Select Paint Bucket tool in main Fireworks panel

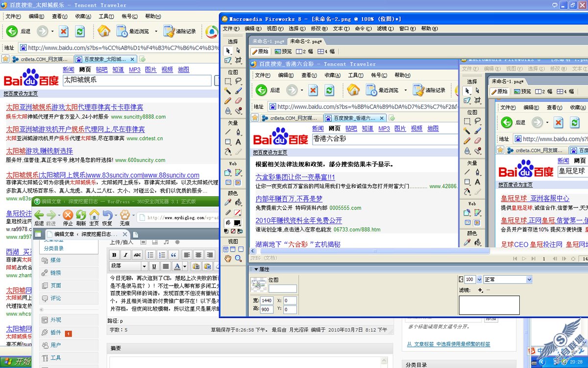point(238,202)
